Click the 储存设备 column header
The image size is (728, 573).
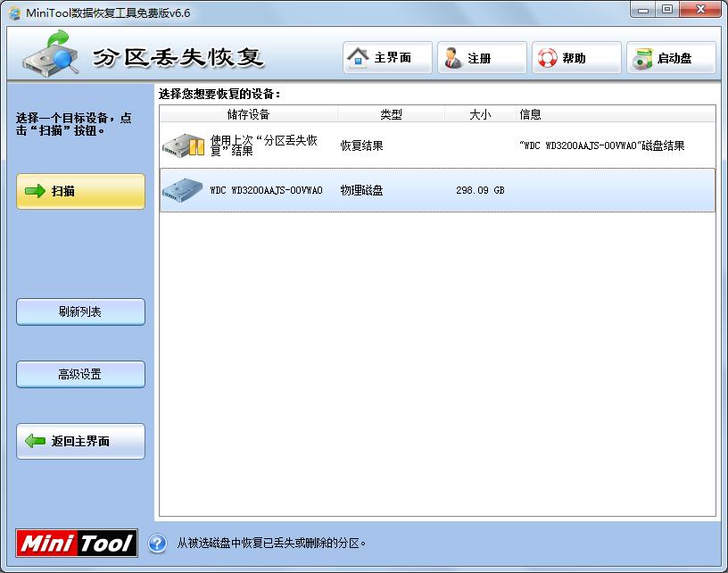(248, 114)
